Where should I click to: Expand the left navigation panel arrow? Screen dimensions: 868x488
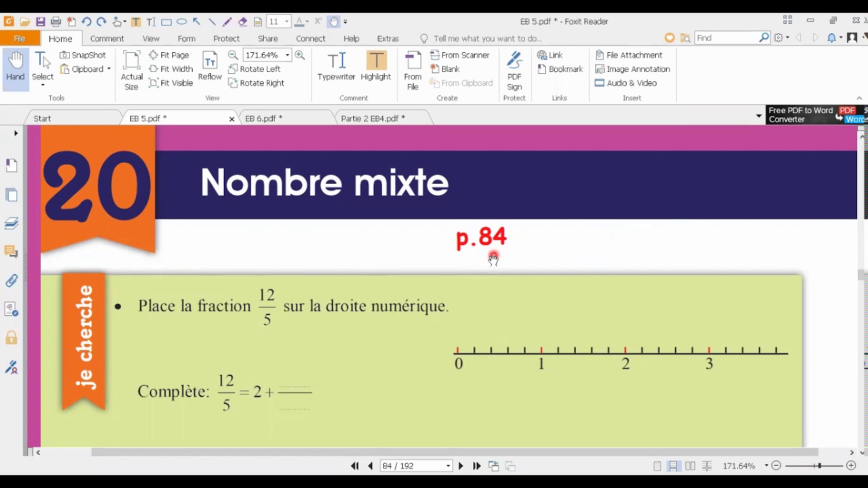(x=16, y=134)
